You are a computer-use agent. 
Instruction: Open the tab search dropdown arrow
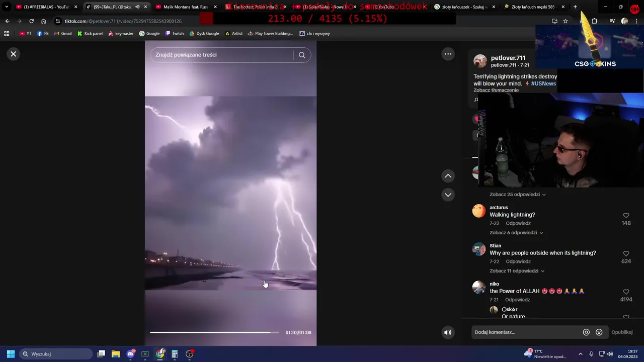(x=7, y=7)
